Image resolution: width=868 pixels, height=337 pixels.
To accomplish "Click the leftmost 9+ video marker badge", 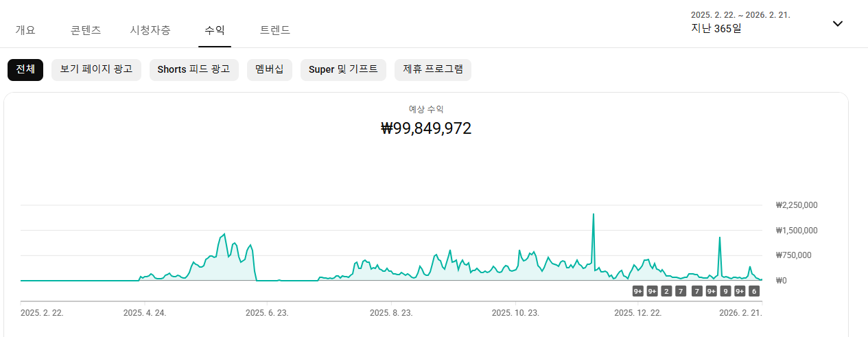I will (x=638, y=291).
